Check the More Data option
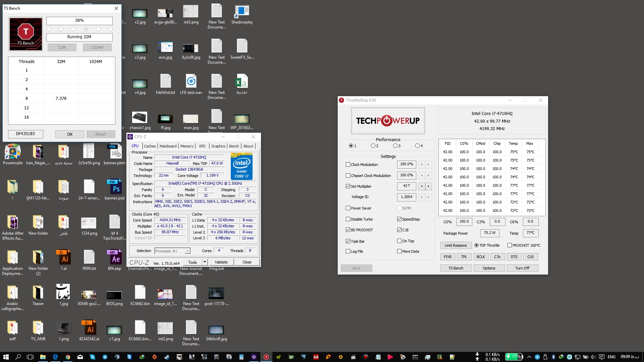The width and height of the screenshot is (644, 362). (399, 251)
